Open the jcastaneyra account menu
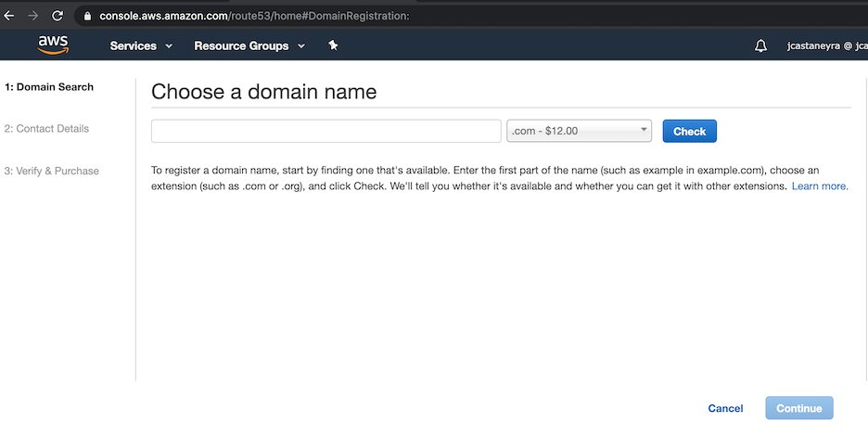 (827, 46)
